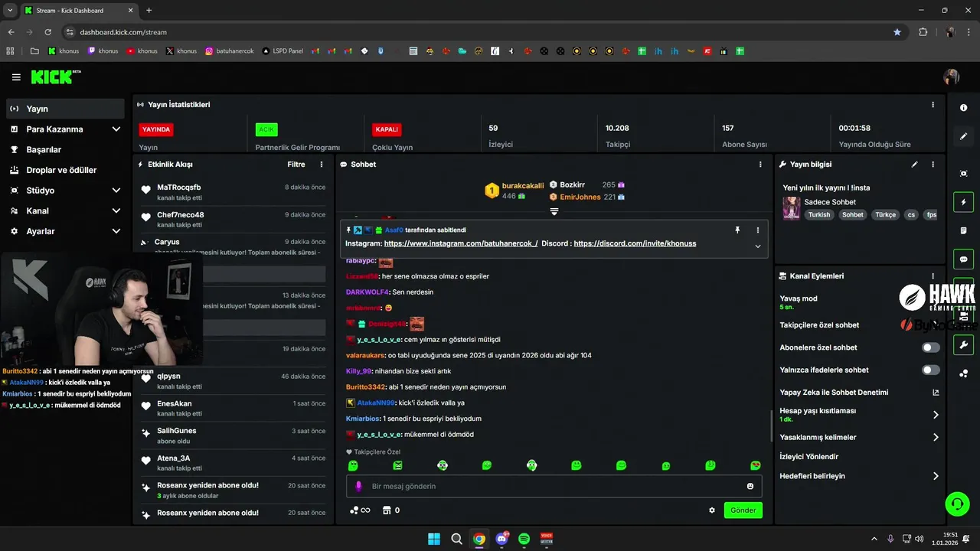Open the Yapay Zeka ile Sohbet Denetimi external link icon

coord(936,393)
